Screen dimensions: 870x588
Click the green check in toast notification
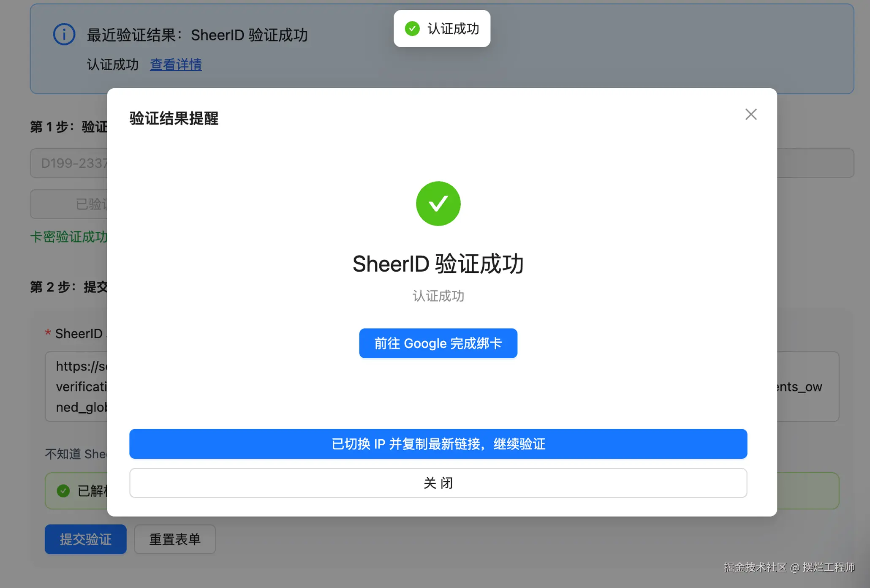click(x=412, y=29)
